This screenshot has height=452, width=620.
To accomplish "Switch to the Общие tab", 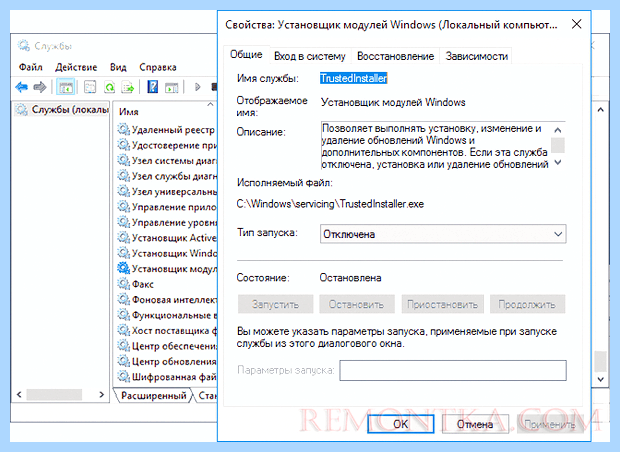I will 246,55.
